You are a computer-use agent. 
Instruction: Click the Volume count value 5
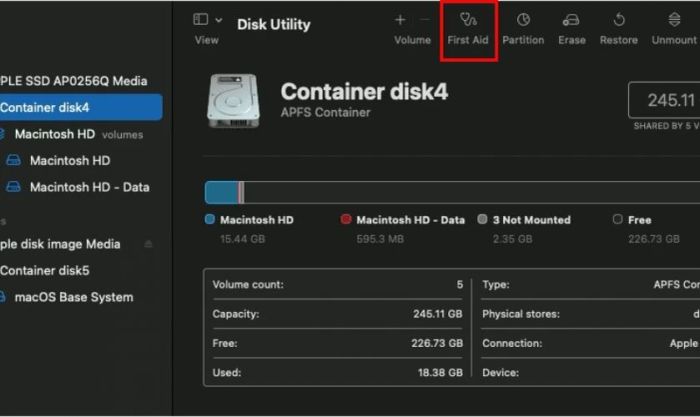(x=459, y=285)
